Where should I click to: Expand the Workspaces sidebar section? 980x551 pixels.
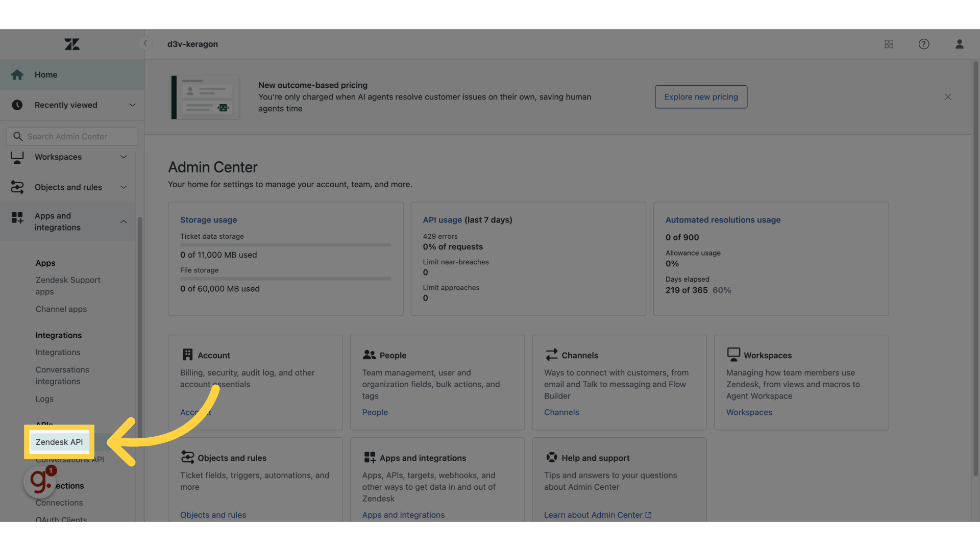click(x=124, y=157)
